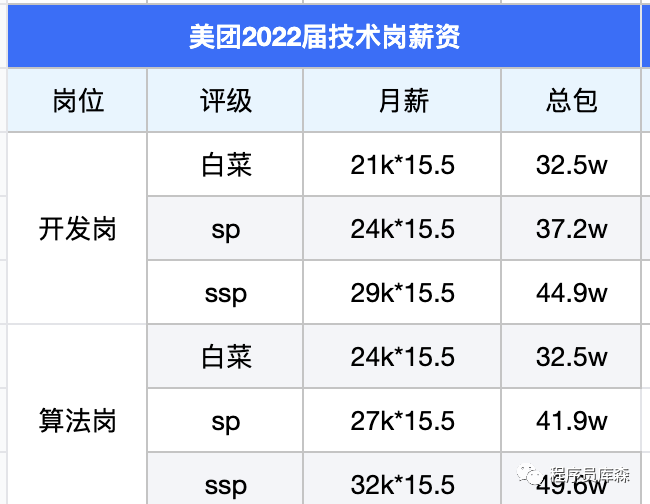
Task: Select the 总包 header cell
Action: (572, 101)
